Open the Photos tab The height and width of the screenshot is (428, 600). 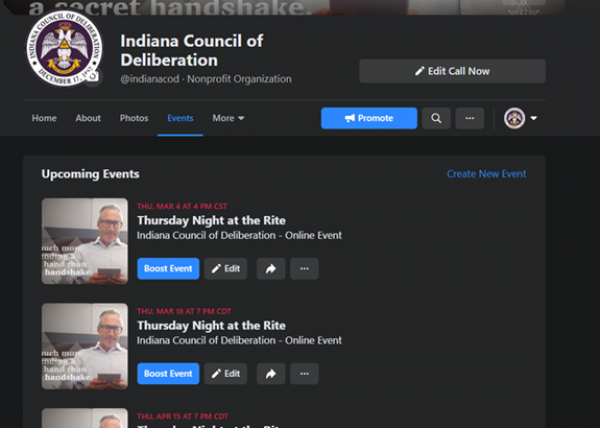pos(134,118)
